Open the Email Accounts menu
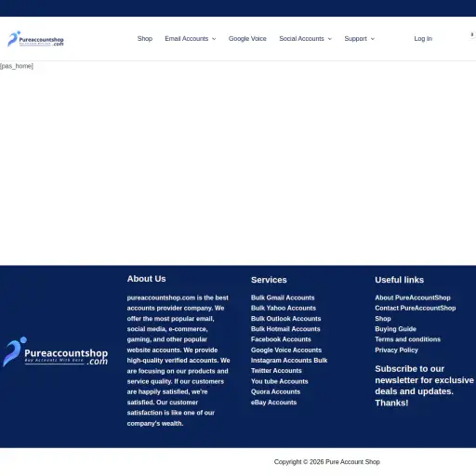This screenshot has width=476, height=476. point(186,39)
